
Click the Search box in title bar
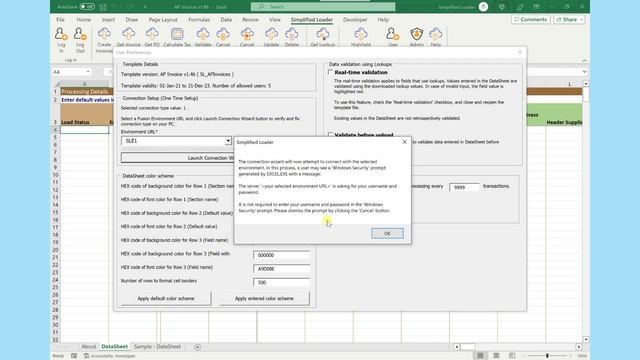point(322,7)
